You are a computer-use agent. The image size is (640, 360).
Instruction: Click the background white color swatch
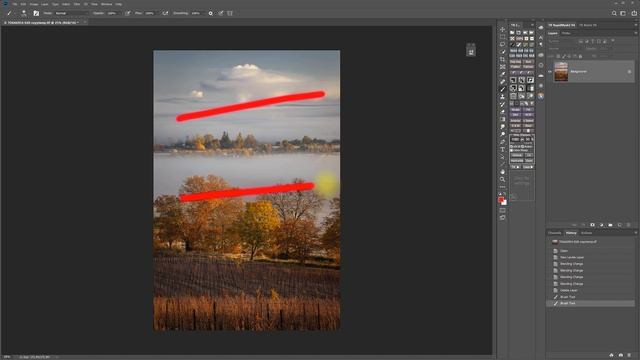point(505,203)
